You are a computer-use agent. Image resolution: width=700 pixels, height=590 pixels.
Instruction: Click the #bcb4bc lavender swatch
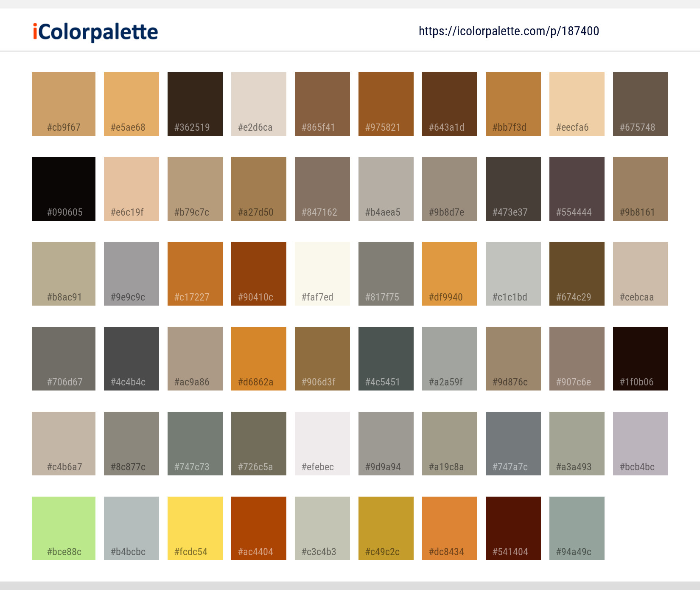click(x=640, y=443)
